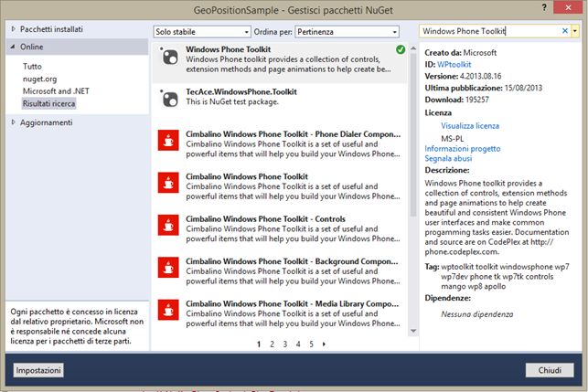This screenshot has height=392, width=588.
Task: Click the Cimbalino Background Component package icon
Action: pos(168,267)
